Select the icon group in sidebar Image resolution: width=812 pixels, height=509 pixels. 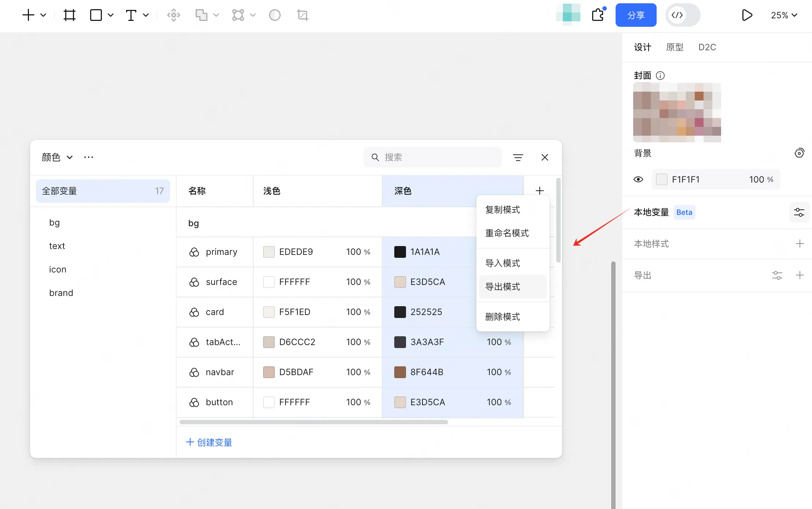pyautogui.click(x=58, y=270)
